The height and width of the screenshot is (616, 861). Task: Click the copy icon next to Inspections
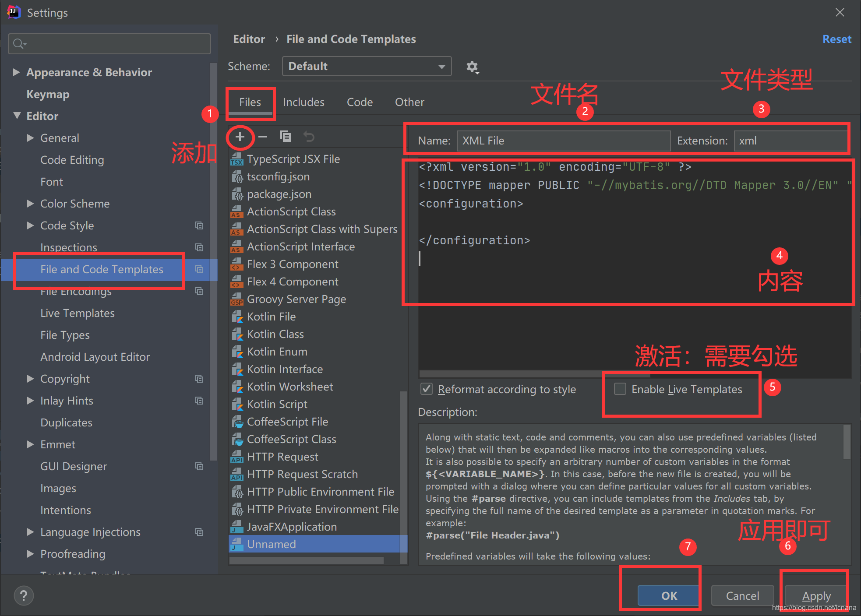(200, 247)
